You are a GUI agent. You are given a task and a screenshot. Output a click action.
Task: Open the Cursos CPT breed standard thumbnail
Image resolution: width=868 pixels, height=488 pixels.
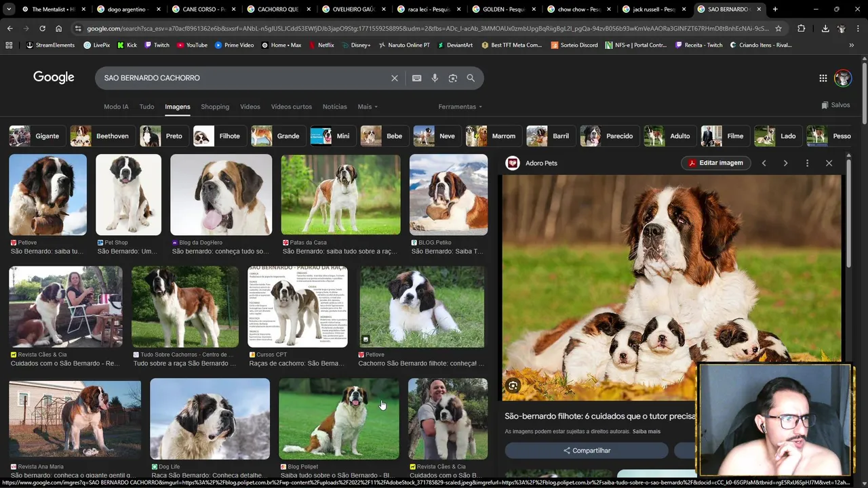point(298,306)
